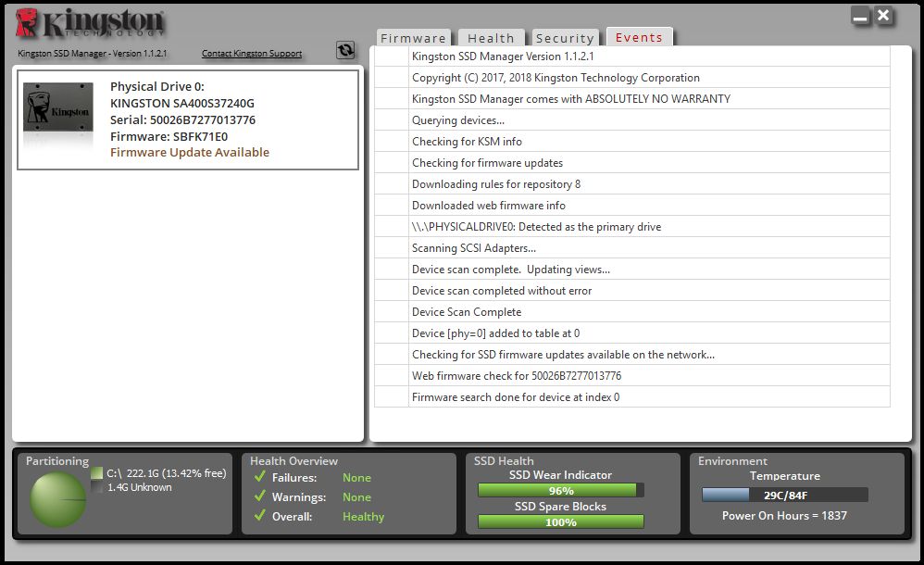Click the Failures 'None' value
The width and height of the screenshot is (924, 565).
tap(356, 477)
